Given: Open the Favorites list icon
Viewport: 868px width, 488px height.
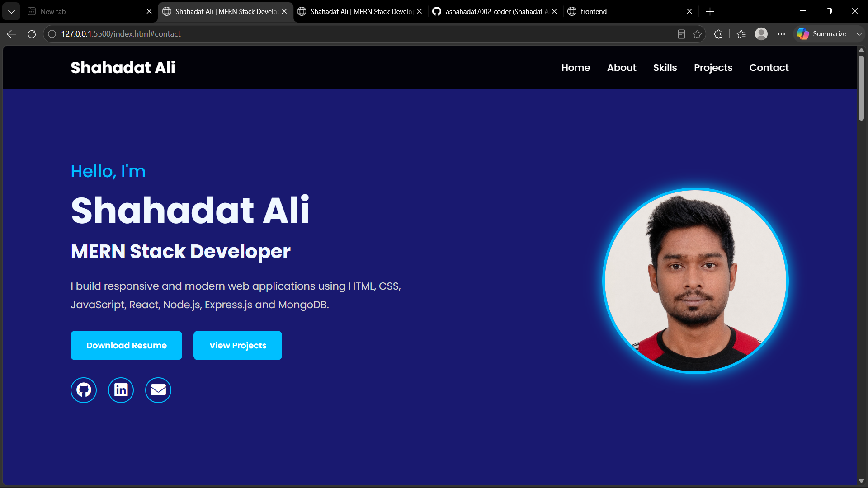Looking at the screenshot, I should [x=741, y=34].
